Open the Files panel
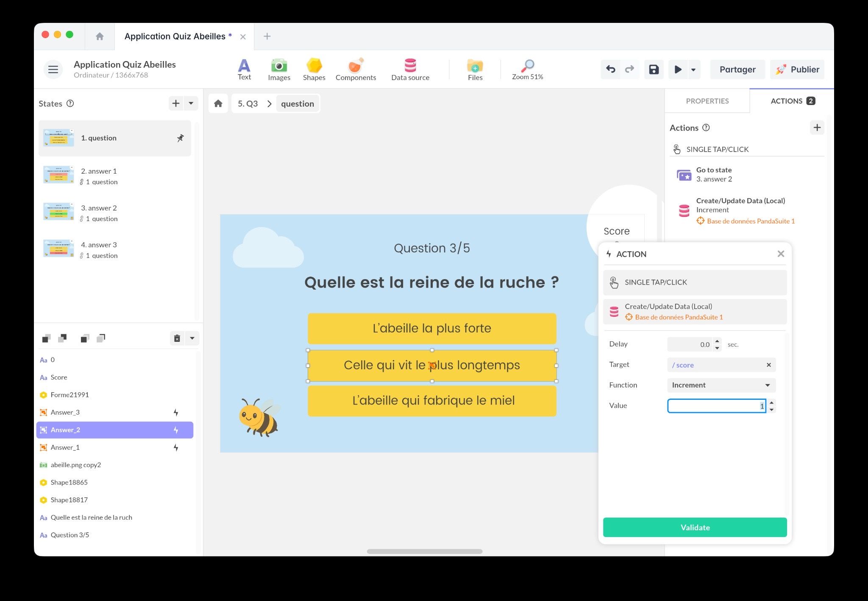The image size is (868, 601). 475,69
